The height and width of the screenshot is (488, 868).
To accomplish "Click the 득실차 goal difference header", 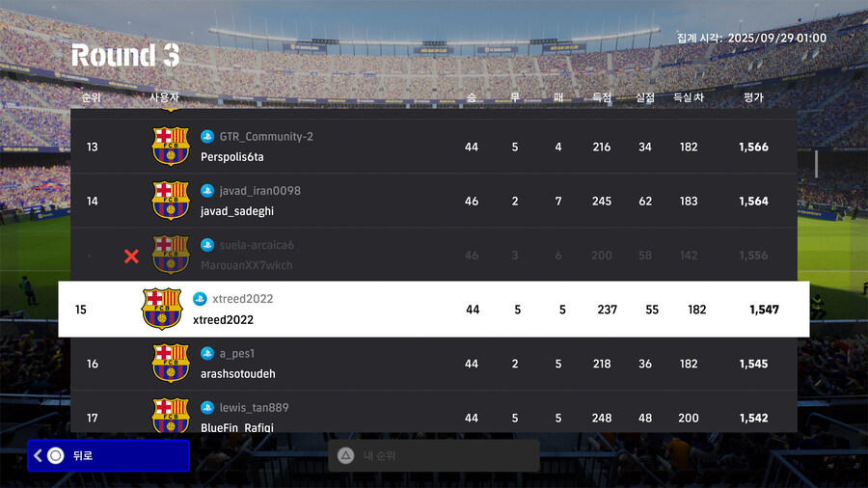I will [689, 97].
